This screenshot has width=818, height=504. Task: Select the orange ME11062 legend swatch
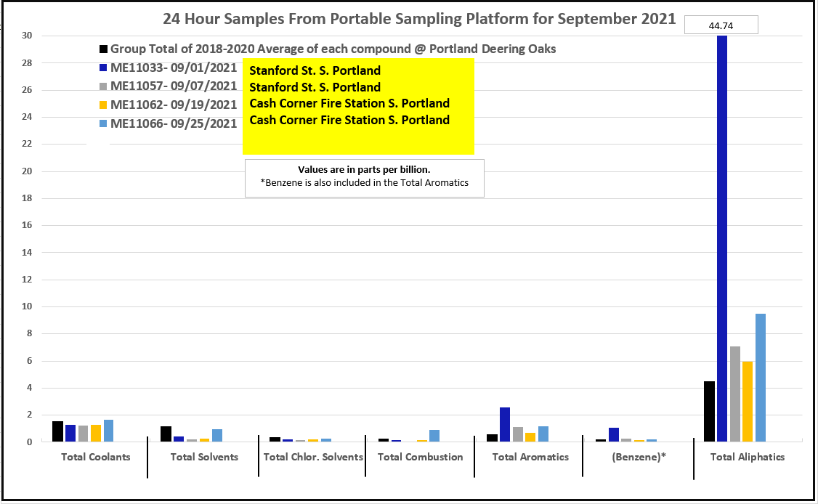tap(104, 105)
